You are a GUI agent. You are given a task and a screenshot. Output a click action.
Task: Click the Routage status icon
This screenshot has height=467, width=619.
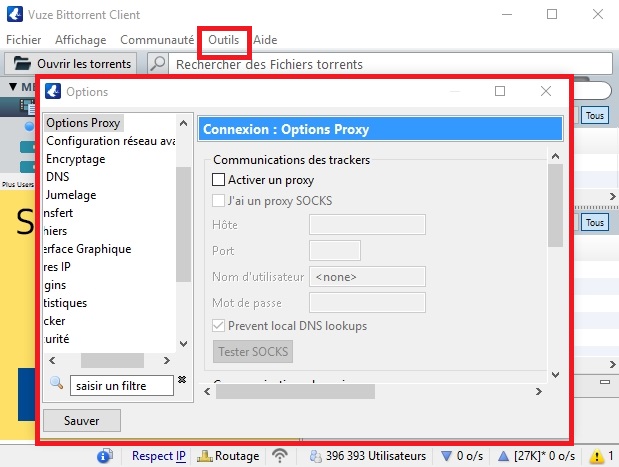204,456
